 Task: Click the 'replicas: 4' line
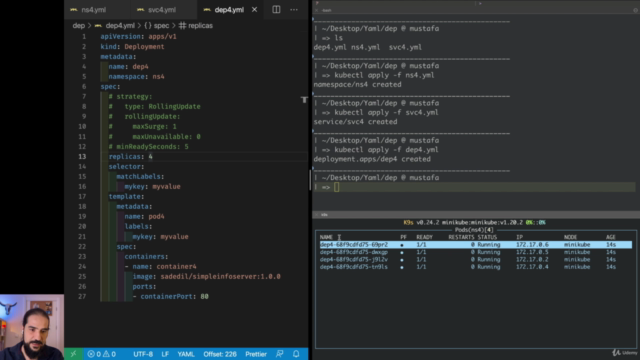[x=130, y=156]
